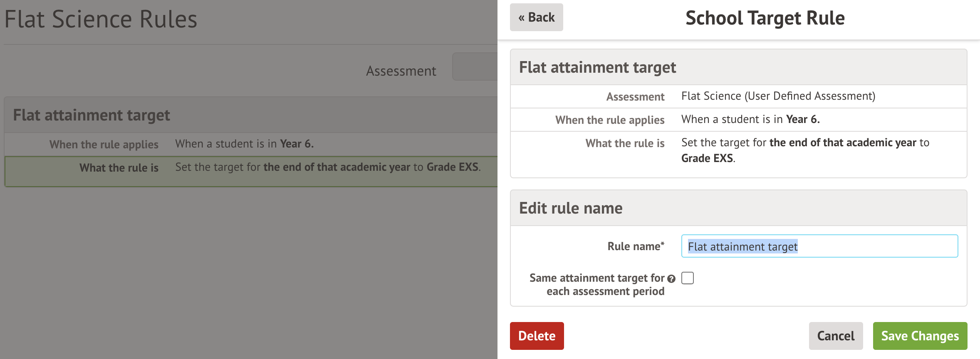Click the 'Edit rule name' section header
980x359 pixels.
tap(571, 208)
